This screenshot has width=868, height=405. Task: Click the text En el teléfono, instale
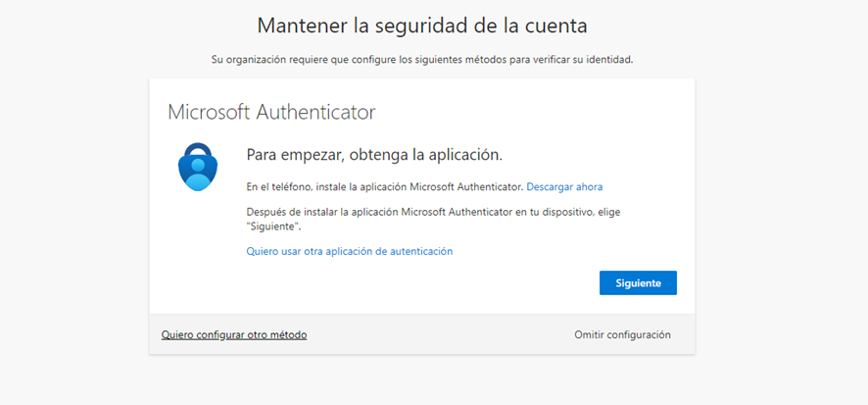(385, 186)
